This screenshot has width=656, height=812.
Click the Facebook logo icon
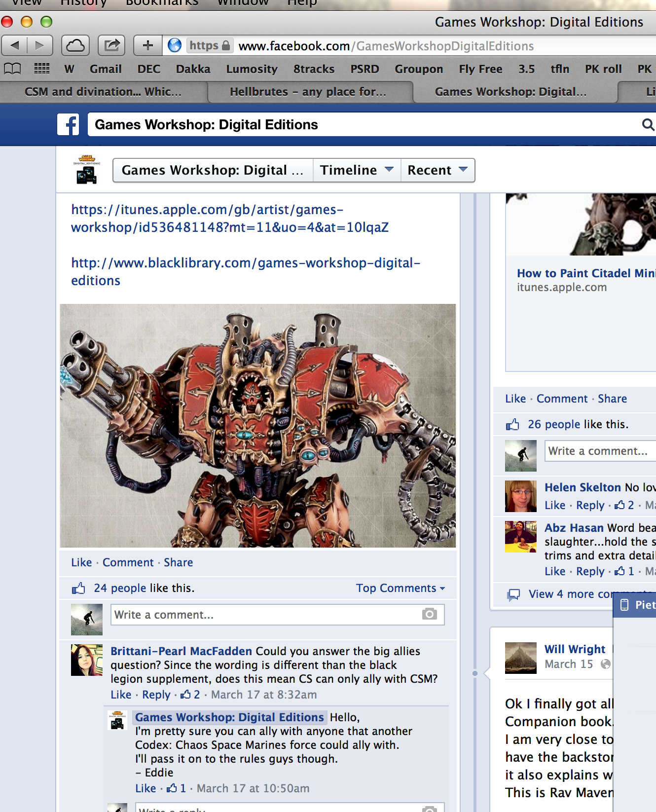[x=68, y=124]
